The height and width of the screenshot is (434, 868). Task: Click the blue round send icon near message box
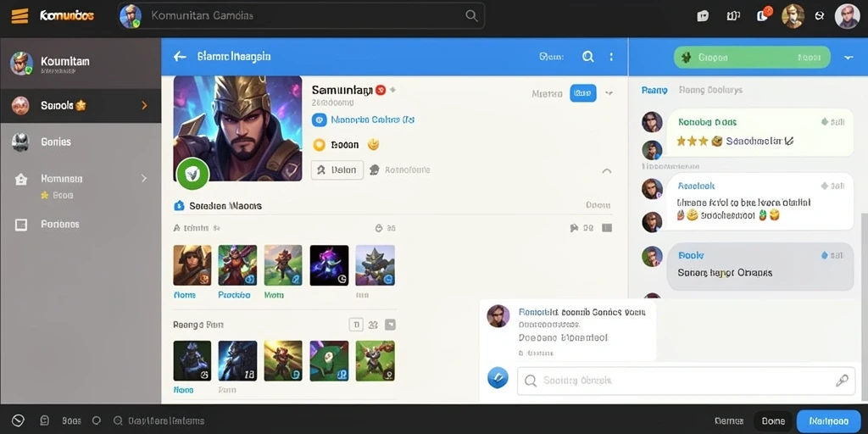tap(498, 377)
